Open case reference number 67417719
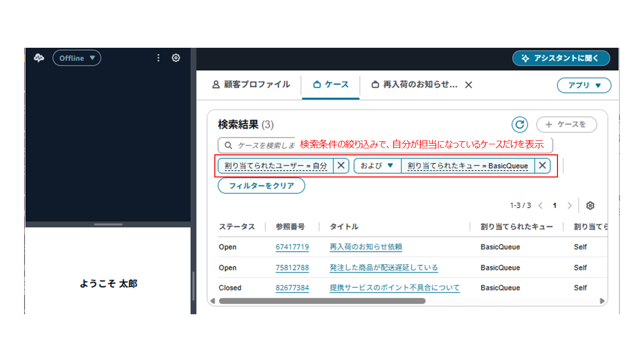This screenshot has height=362, width=644. pyautogui.click(x=292, y=247)
